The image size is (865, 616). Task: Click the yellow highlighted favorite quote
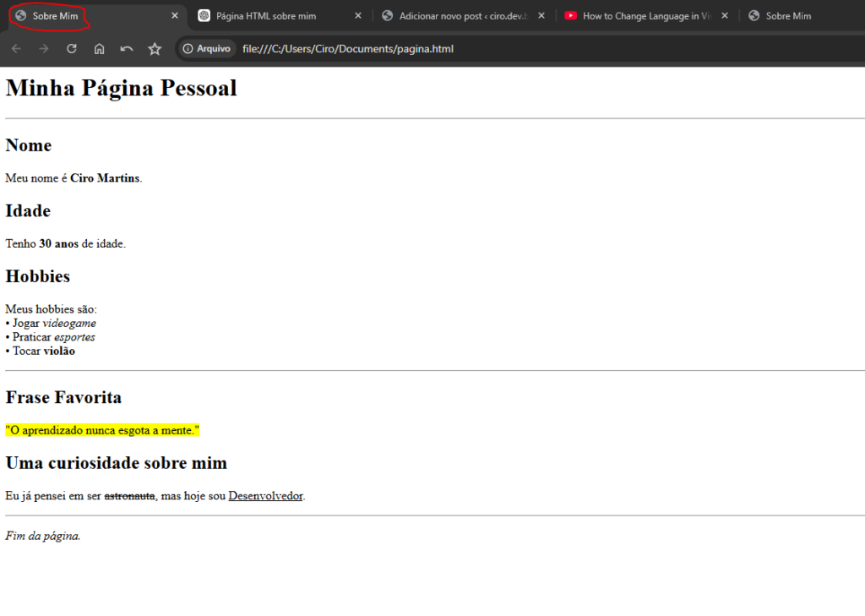point(102,430)
